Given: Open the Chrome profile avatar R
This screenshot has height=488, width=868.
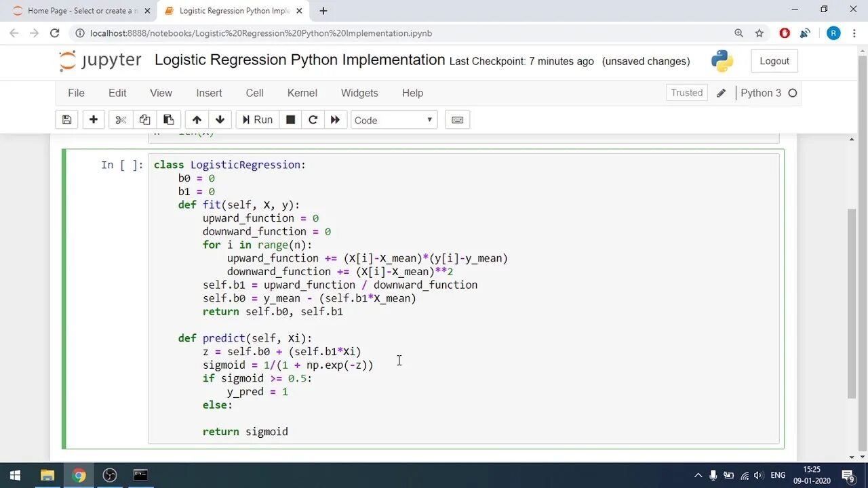Looking at the screenshot, I should point(833,33).
